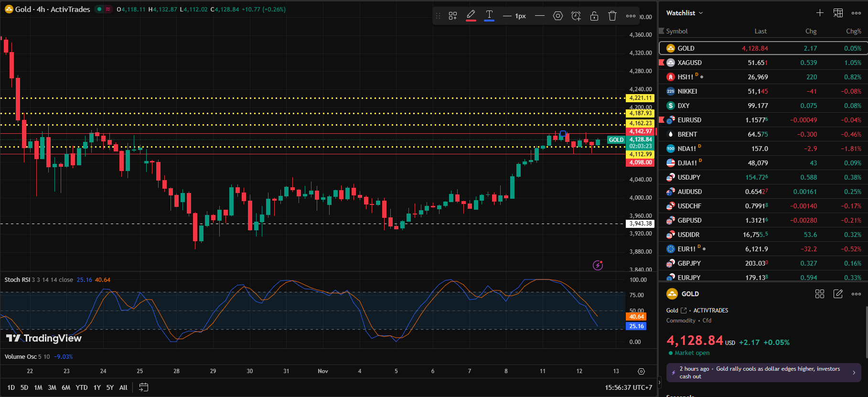This screenshot has height=397, width=868.
Task: Toggle the XAGUSD red flag marker
Action: point(662,63)
